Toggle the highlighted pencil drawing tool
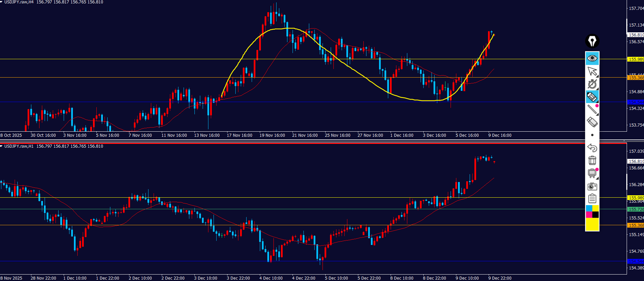Image resolution: width=644 pixels, height=281 pixels. coord(592,97)
